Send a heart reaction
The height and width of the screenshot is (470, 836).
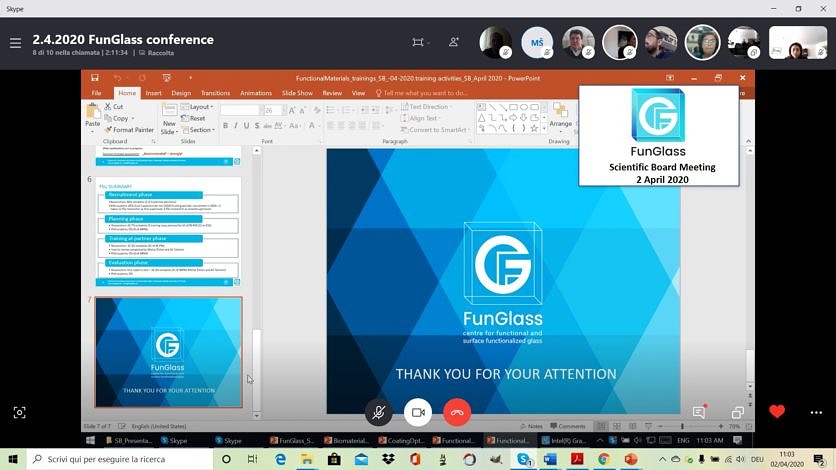tap(777, 411)
